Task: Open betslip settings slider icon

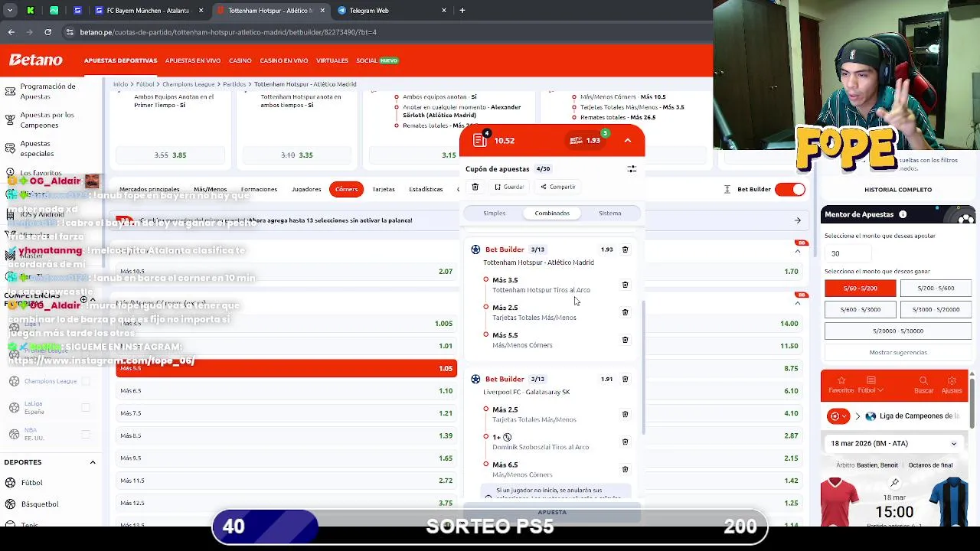Action: [x=632, y=169]
